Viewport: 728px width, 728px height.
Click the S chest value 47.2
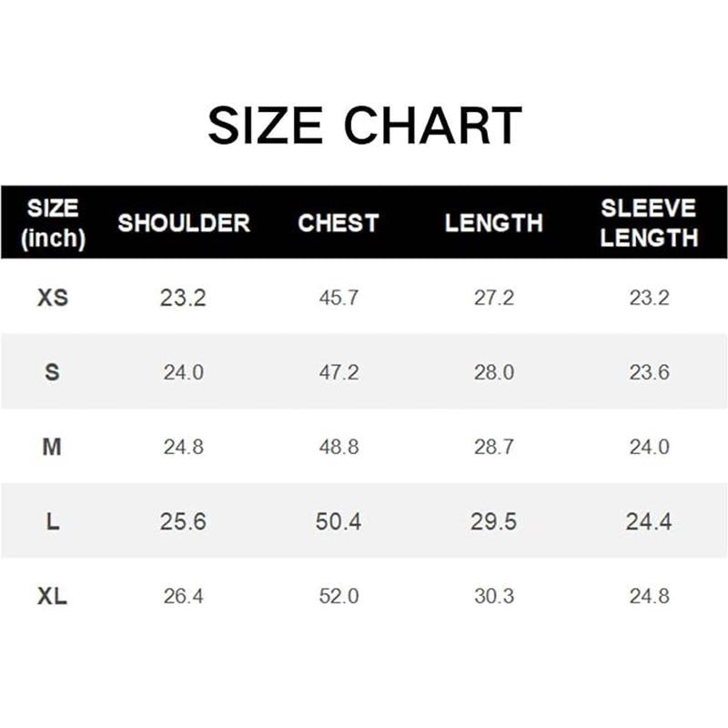339,372
